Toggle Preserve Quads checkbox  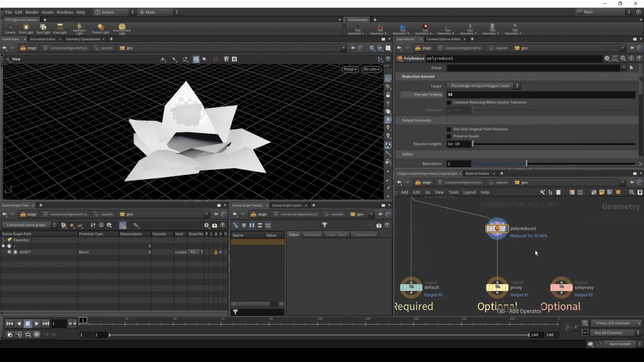coord(449,136)
